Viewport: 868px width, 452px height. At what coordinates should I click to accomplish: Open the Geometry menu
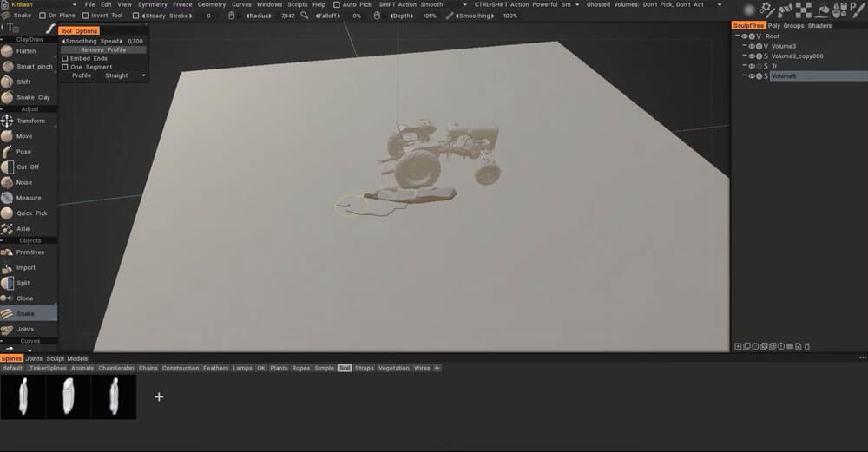pyautogui.click(x=211, y=4)
